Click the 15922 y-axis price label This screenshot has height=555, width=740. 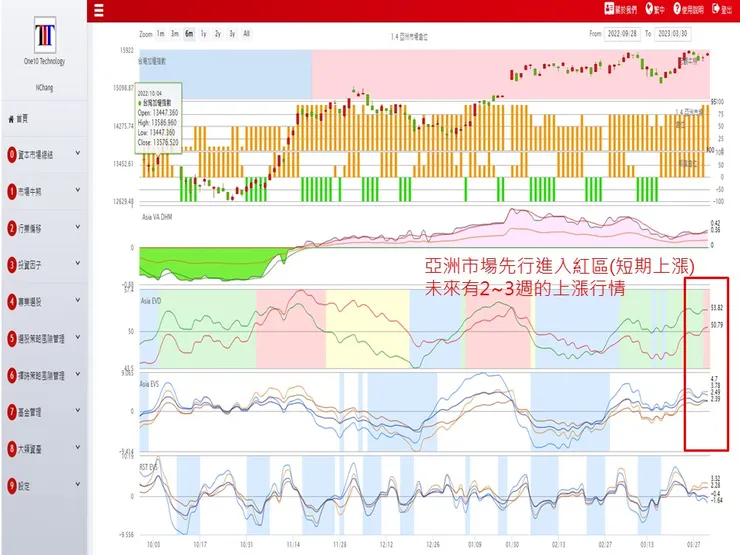[126, 50]
